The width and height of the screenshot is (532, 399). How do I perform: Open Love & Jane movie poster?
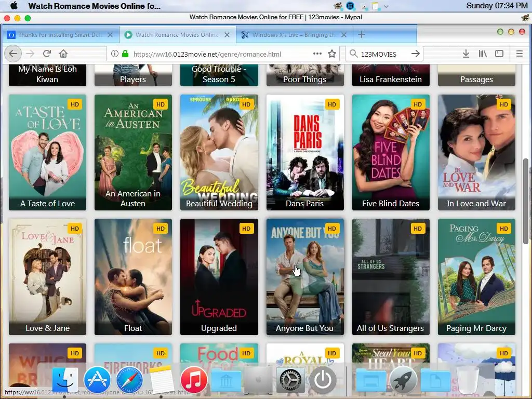[47, 277]
